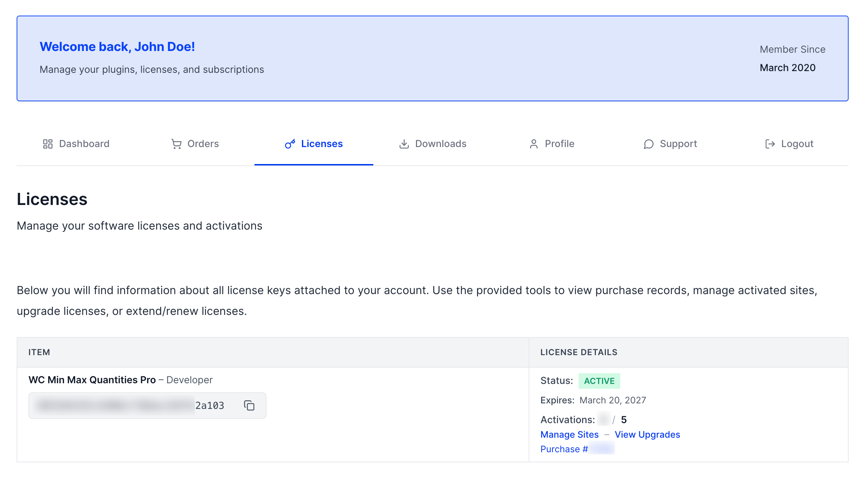This screenshot has width=868, height=480.
Task: Open the Manage Sites link
Action: (x=569, y=435)
